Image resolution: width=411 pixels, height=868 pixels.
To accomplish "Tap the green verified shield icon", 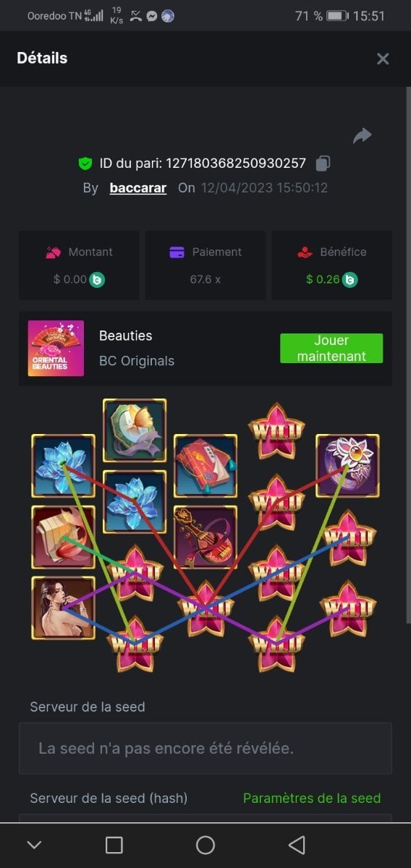I will 85,163.
